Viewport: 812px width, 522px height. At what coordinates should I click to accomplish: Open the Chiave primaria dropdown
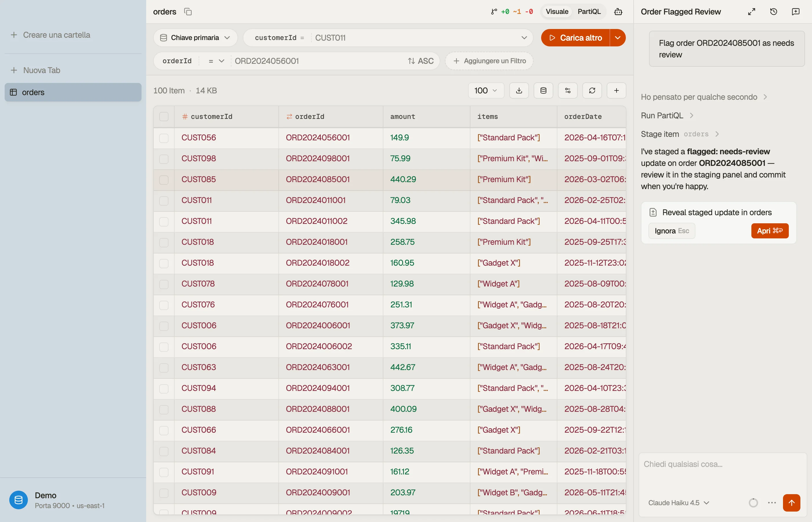pyautogui.click(x=195, y=38)
